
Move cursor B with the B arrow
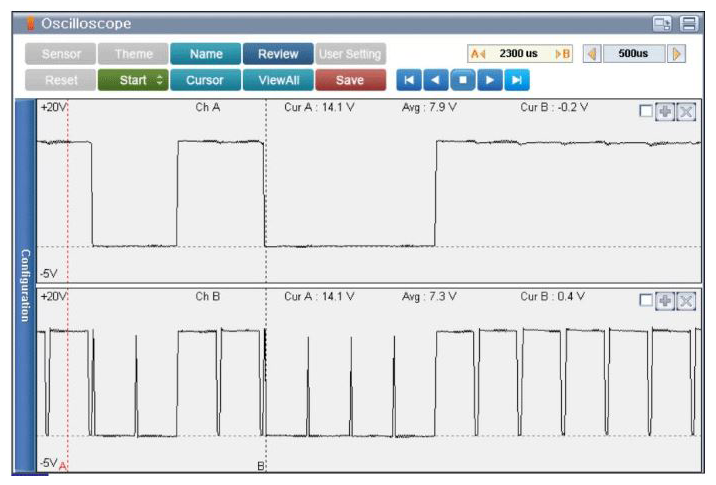pyautogui.click(x=563, y=54)
